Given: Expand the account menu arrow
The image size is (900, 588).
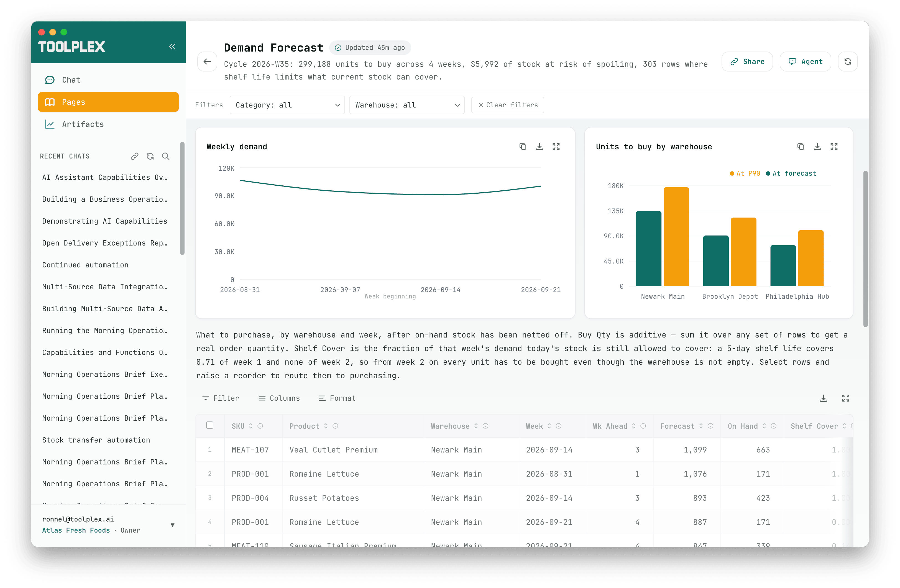Looking at the screenshot, I should [x=172, y=525].
